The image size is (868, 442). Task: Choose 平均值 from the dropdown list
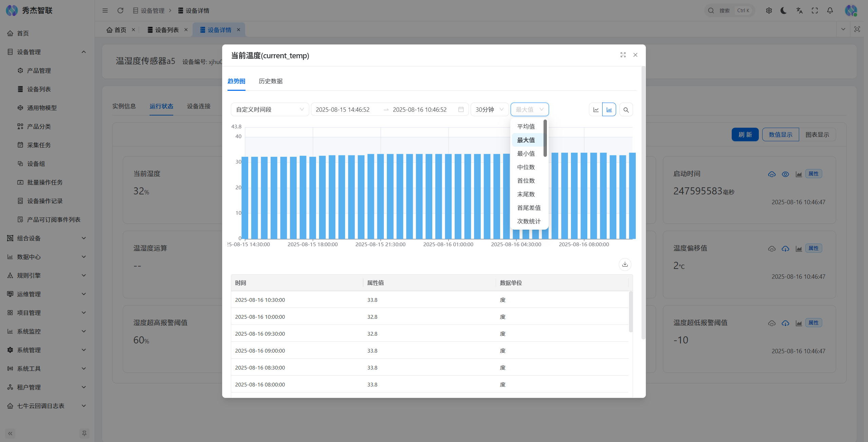click(x=526, y=126)
